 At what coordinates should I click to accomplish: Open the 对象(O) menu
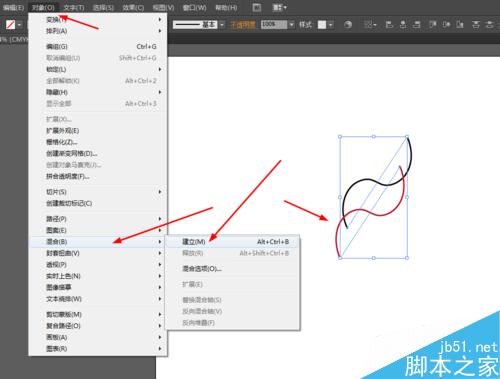pos(44,7)
